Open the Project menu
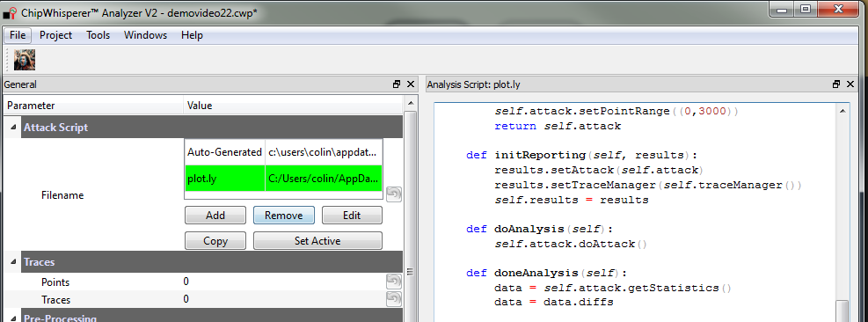Image resolution: width=868 pixels, height=322 pixels. click(x=56, y=35)
